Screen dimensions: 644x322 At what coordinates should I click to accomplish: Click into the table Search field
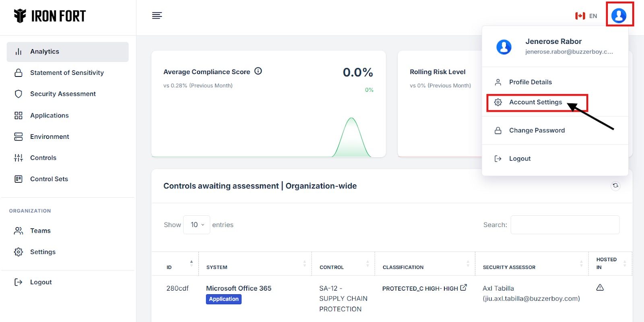tap(565, 225)
